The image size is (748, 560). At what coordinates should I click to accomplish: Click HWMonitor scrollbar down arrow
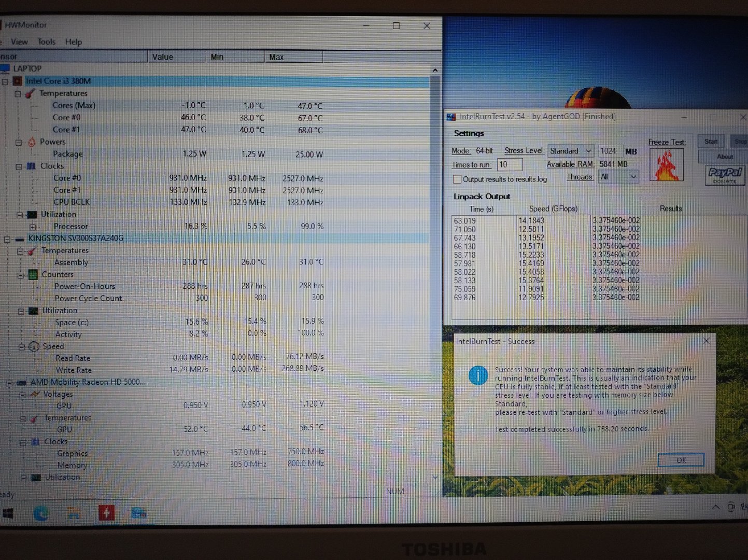point(435,477)
